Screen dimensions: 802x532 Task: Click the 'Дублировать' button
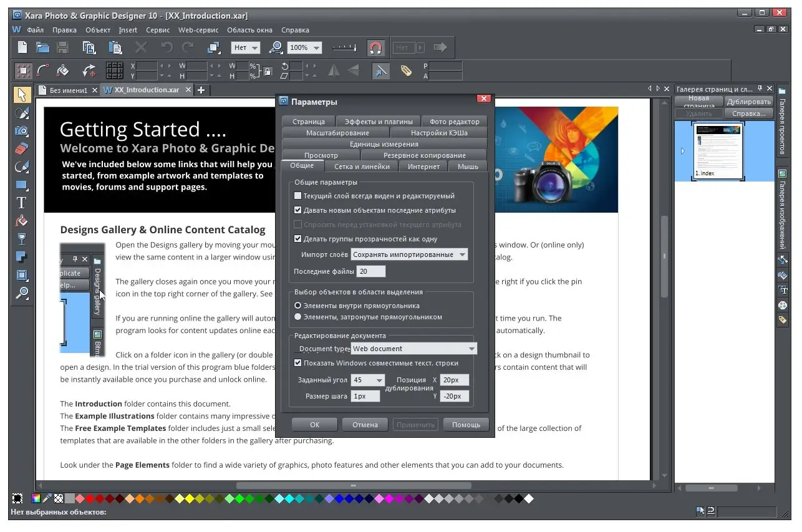749,102
